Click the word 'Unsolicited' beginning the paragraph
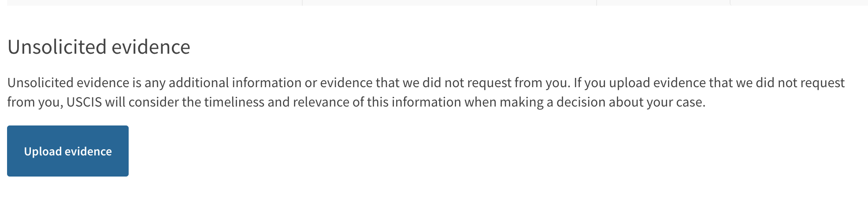Screen dimensions: 868x199 pos(41,83)
